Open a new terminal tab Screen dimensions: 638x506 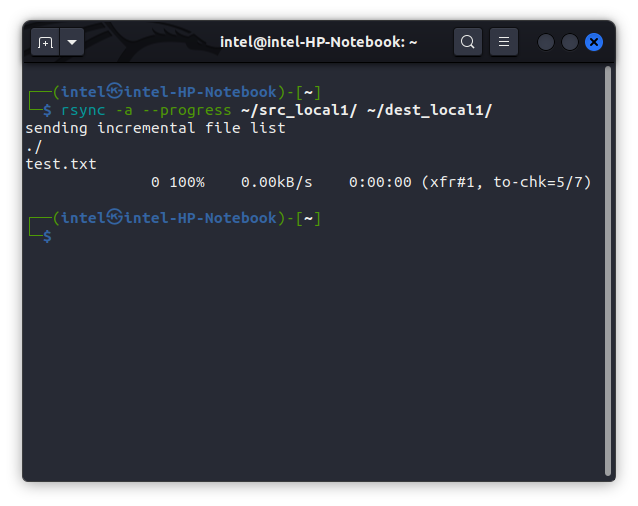[x=45, y=42]
